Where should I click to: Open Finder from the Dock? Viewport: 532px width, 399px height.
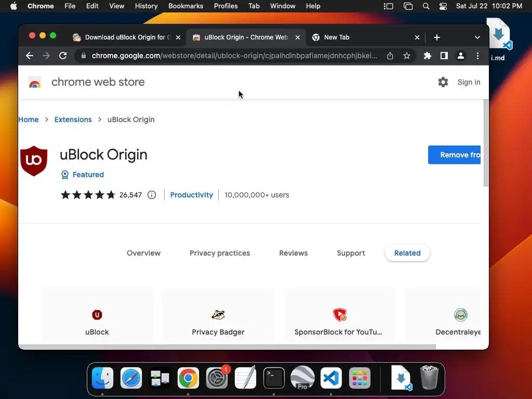[102, 378]
